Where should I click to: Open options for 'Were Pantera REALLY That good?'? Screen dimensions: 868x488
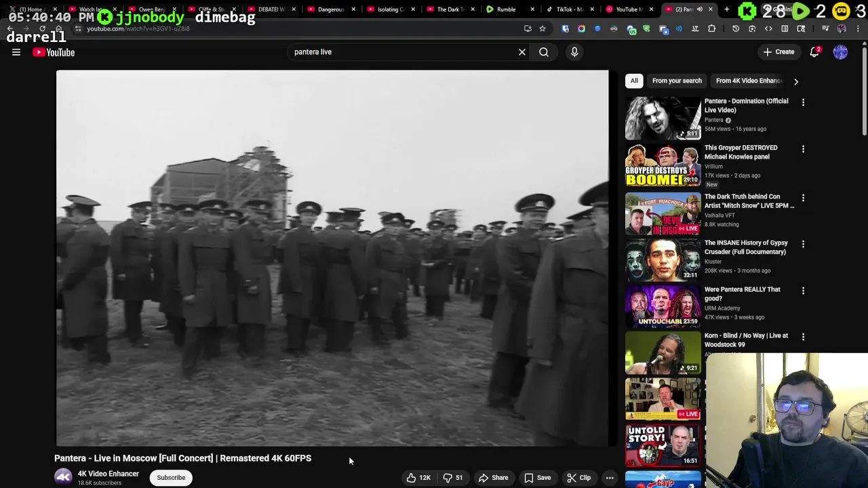[x=803, y=291]
